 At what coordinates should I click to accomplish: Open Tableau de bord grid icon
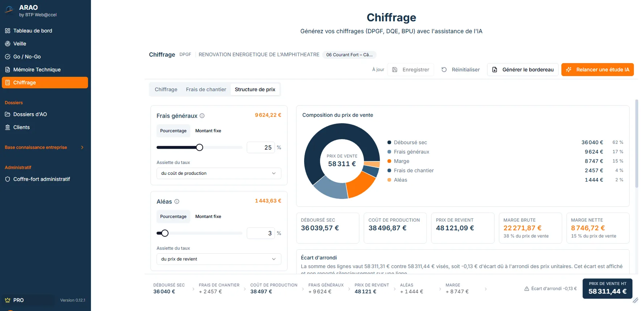8,31
